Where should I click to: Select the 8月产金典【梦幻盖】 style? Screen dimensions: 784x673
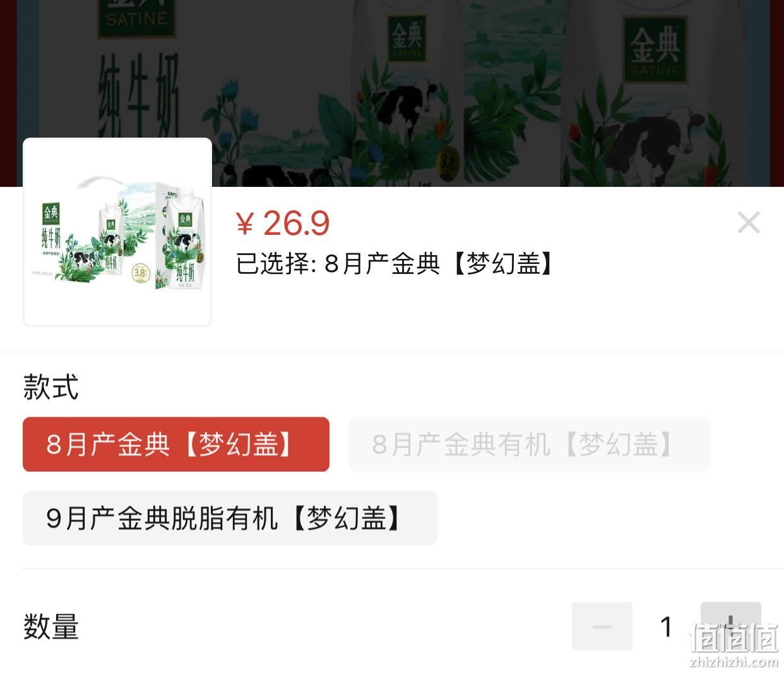point(176,444)
